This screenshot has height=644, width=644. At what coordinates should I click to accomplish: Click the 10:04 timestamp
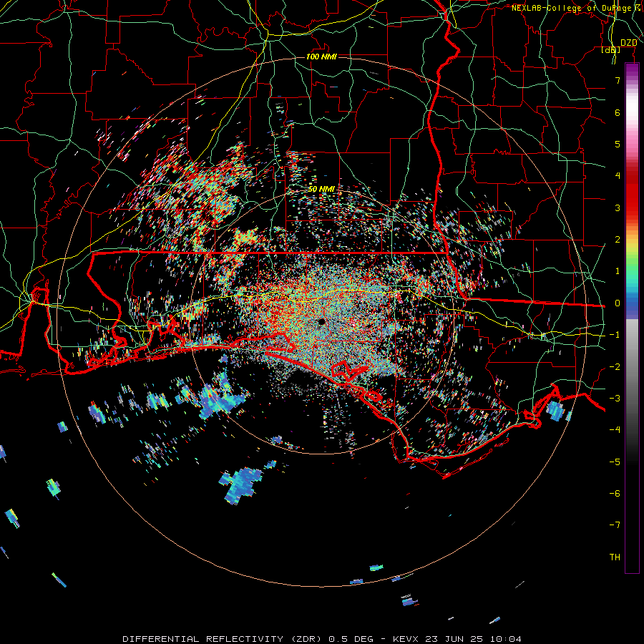click(x=505, y=639)
